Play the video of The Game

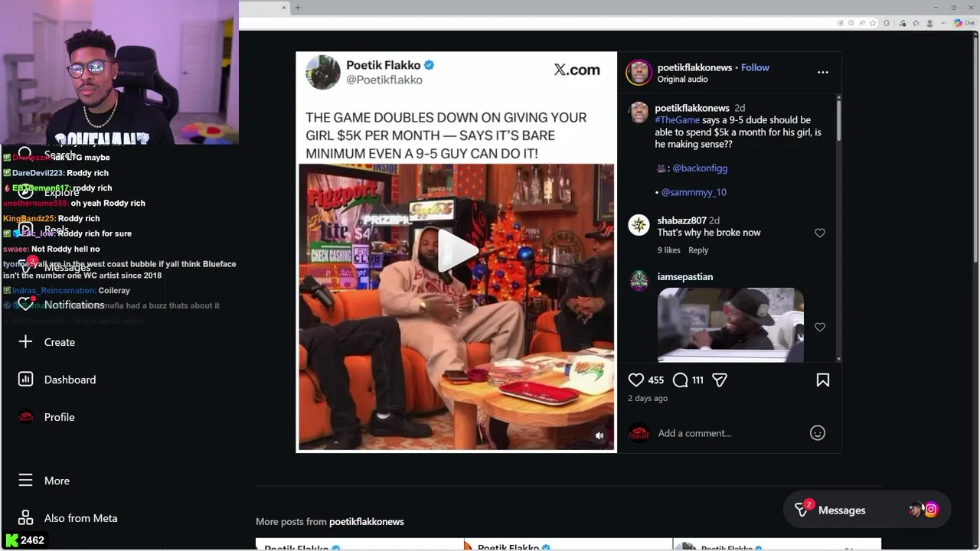click(456, 250)
